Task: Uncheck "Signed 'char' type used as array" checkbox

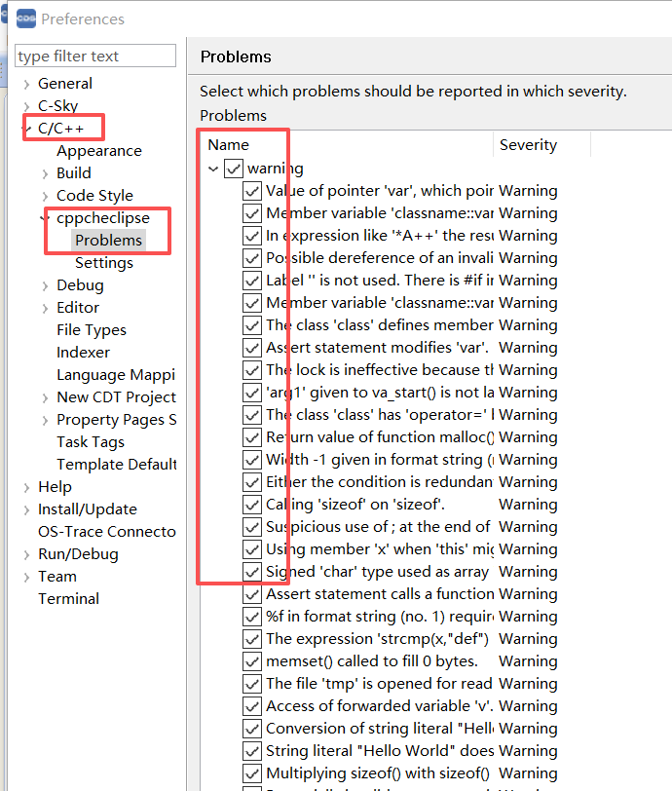Action: click(251, 572)
